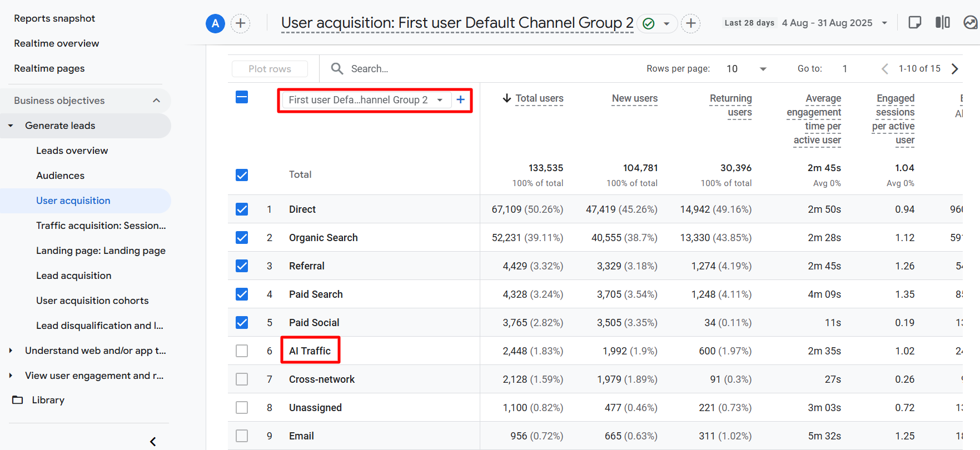The image size is (980, 450).
Task: Click the Total row checkbox
Action: tap(242, 175)
